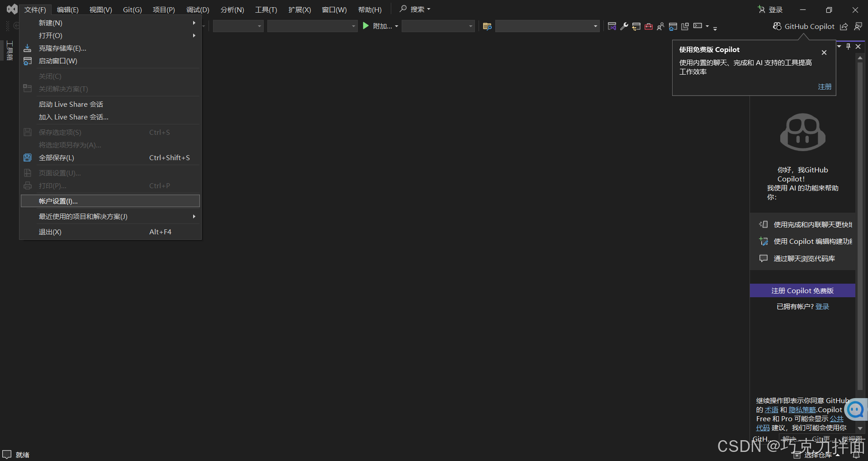Open the solution platforms combo box

[x=313, y=26]
